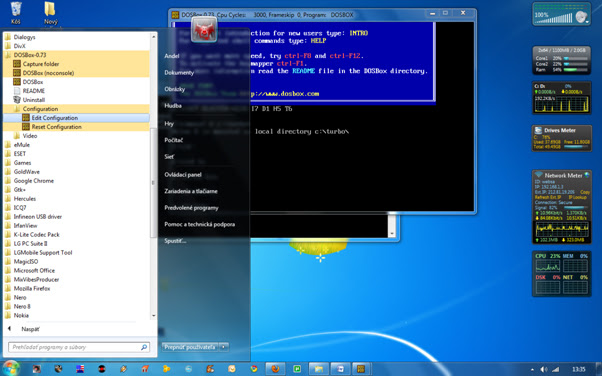Viewport: 602px width, 376px height.
Task: Switch to Windows Explorer taskbar button
Action: pyautogui.click(x=319, y=369)
